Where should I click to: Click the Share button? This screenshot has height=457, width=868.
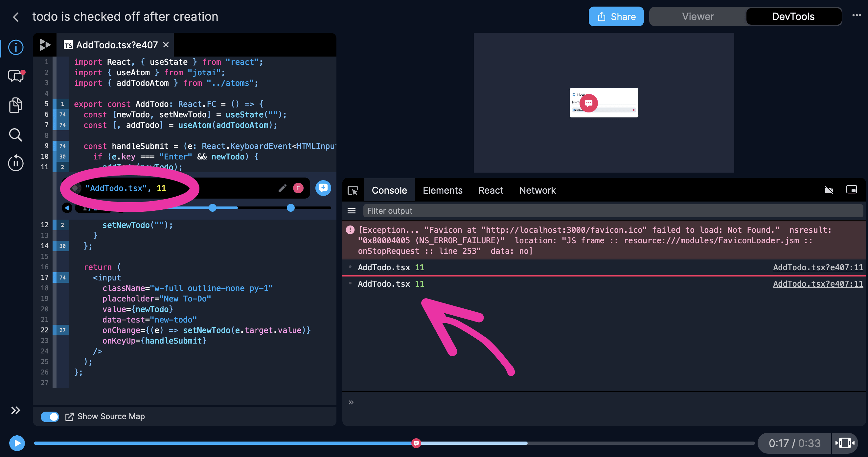point(616,16)
